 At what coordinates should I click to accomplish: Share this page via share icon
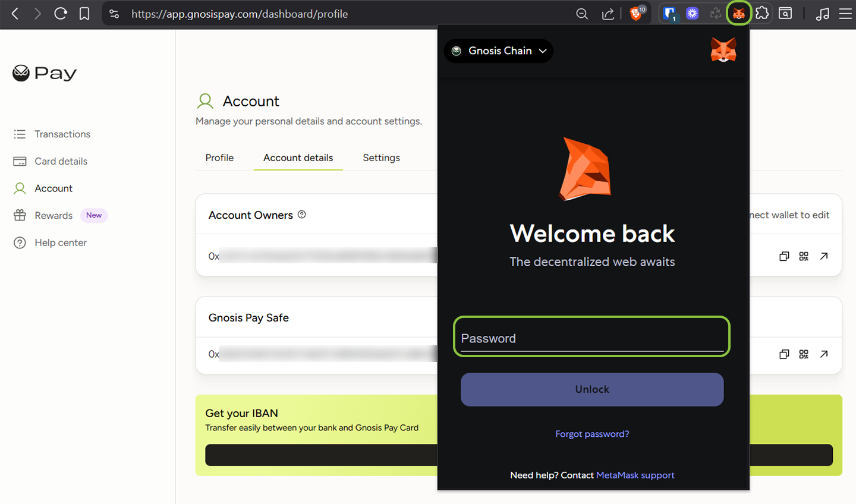coord(608,14)
